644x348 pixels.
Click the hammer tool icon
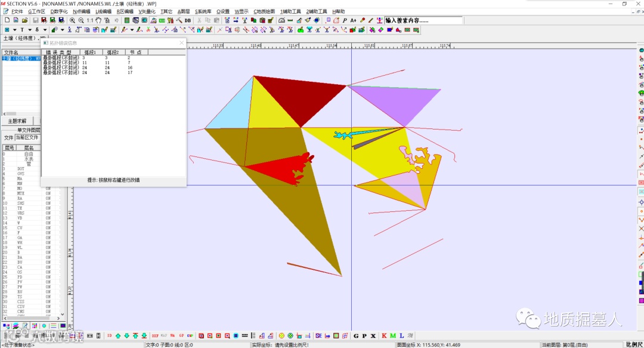179,20
